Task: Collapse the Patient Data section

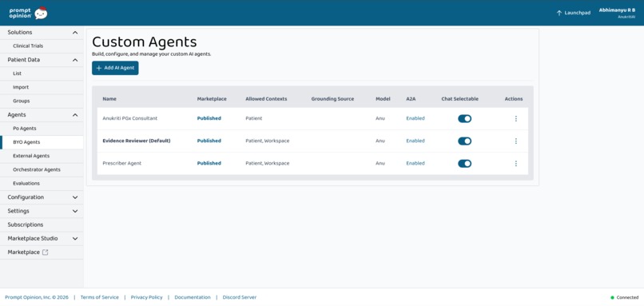Action: tap(42, 60)
